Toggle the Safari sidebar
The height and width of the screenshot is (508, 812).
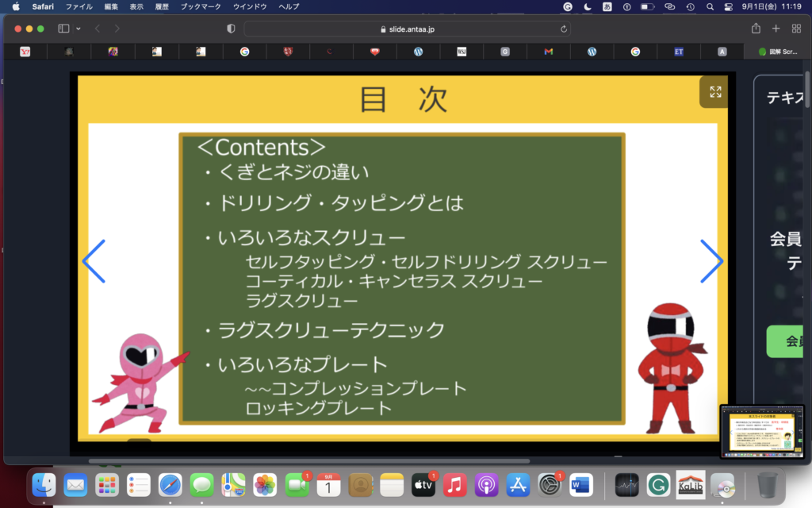point(63,29)
